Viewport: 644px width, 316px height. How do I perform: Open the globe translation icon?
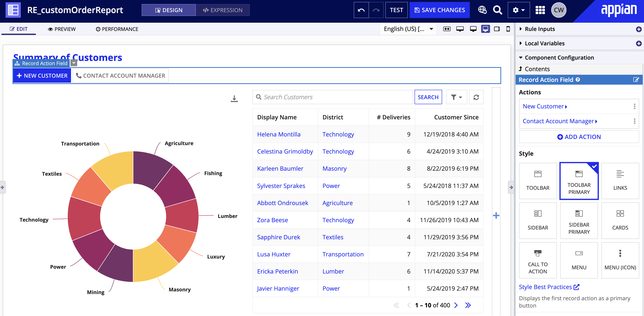pyautogui.click(x=482, y=10)
